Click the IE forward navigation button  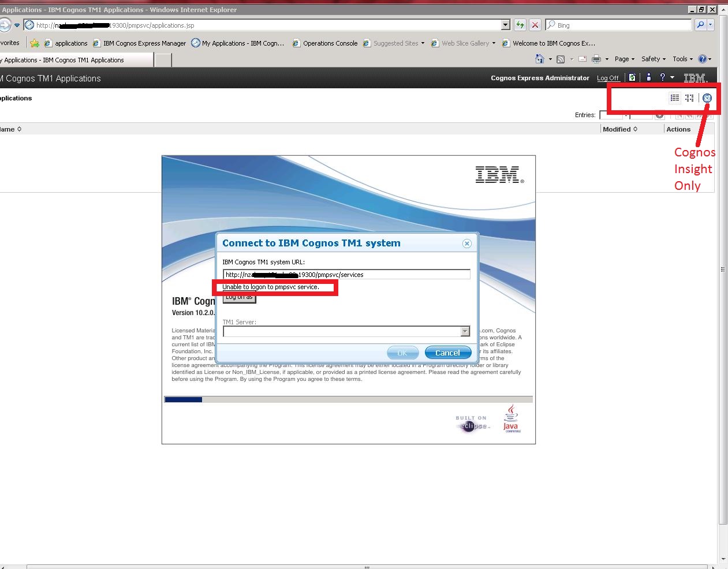point(5,25)
